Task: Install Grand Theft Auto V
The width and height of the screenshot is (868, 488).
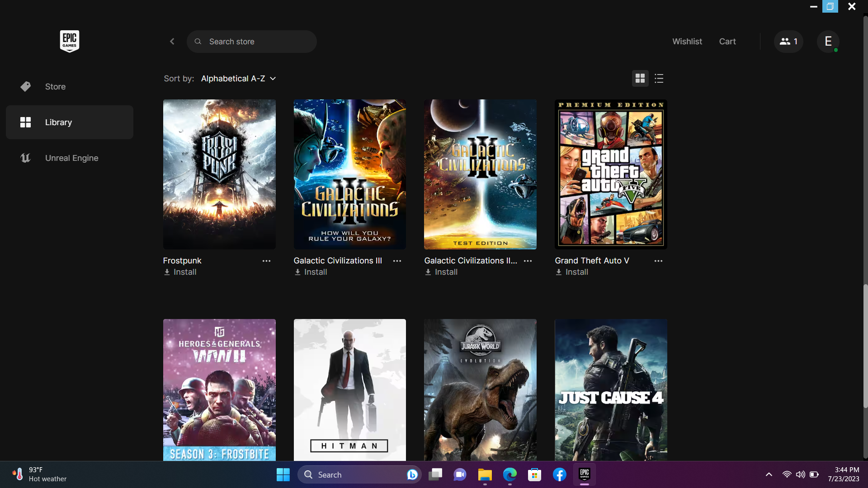Action: coord(571,272)
